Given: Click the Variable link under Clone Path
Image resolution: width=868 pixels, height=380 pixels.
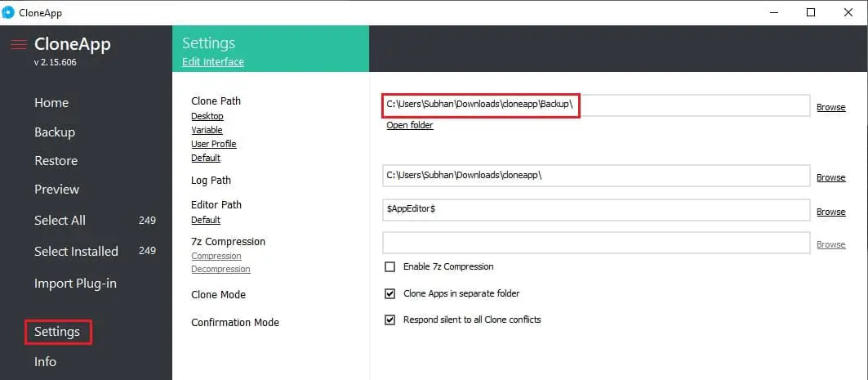Looking at the screenshot, I should pos(207,130).
